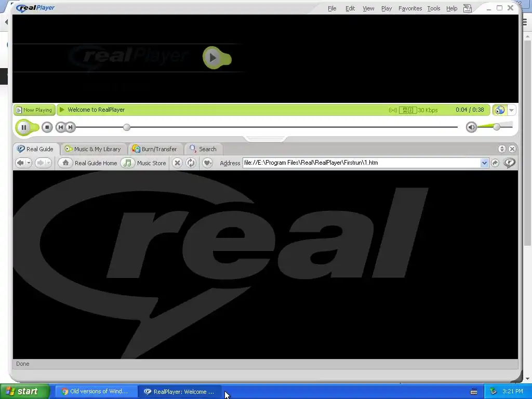Expand the dropdown beside the globe icon
The height and width of the screenshot is (399, 532).
coord(511,110)
